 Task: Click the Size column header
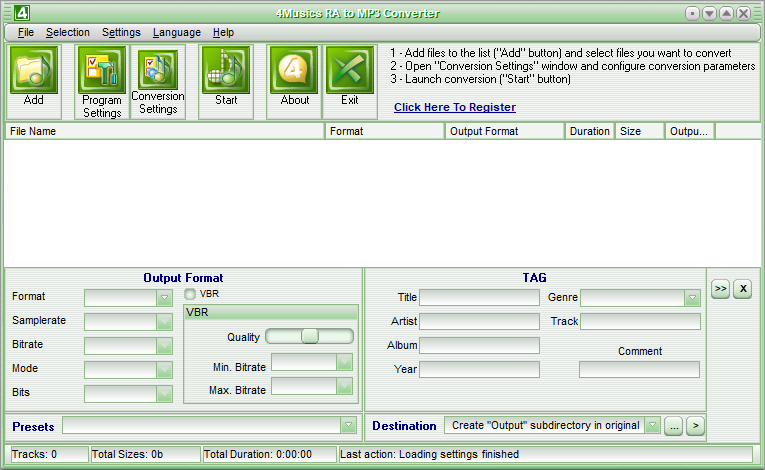pos(640,131)
